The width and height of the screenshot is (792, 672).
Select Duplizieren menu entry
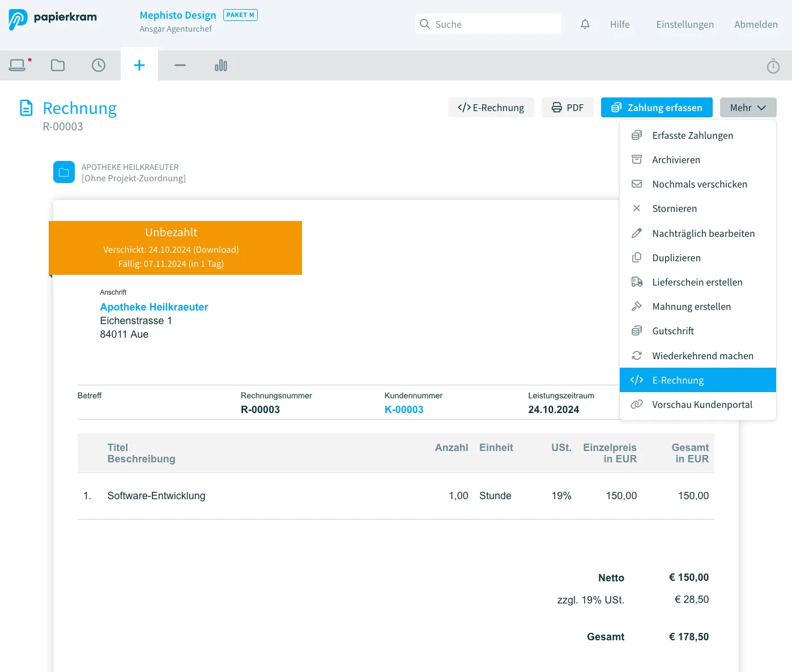698,258
